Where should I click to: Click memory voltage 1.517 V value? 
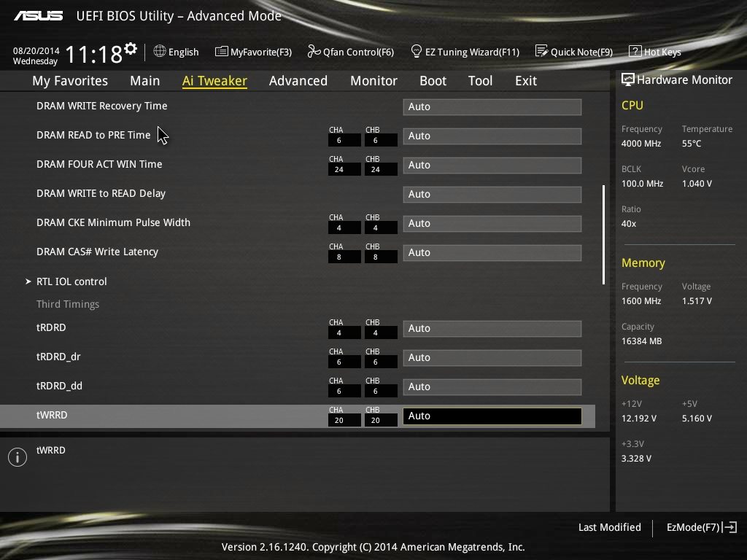(x=697, y=301)
